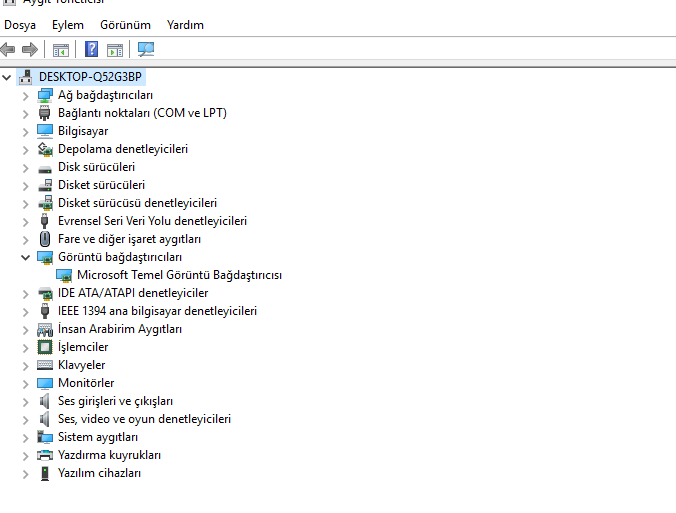Click the Disket sürücüleri floppy icon
The height and width of the screenshot is (513, 676).
point(45,185)
